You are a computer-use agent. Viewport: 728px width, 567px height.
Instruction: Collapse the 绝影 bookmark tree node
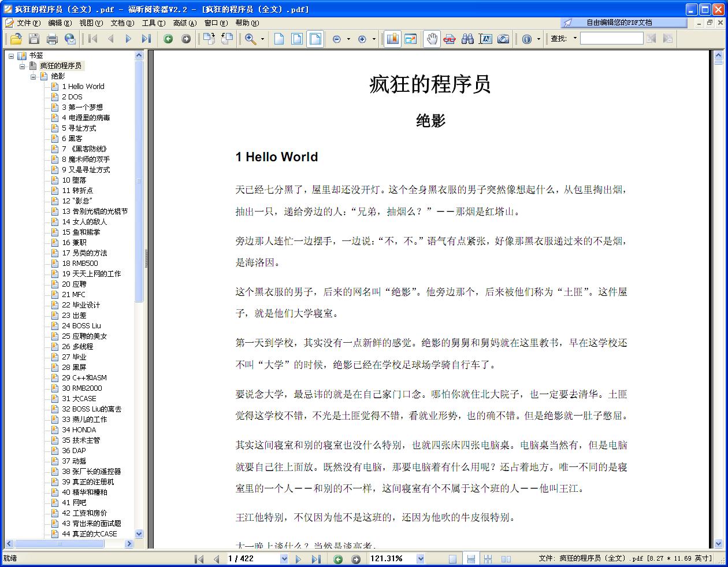34,76
